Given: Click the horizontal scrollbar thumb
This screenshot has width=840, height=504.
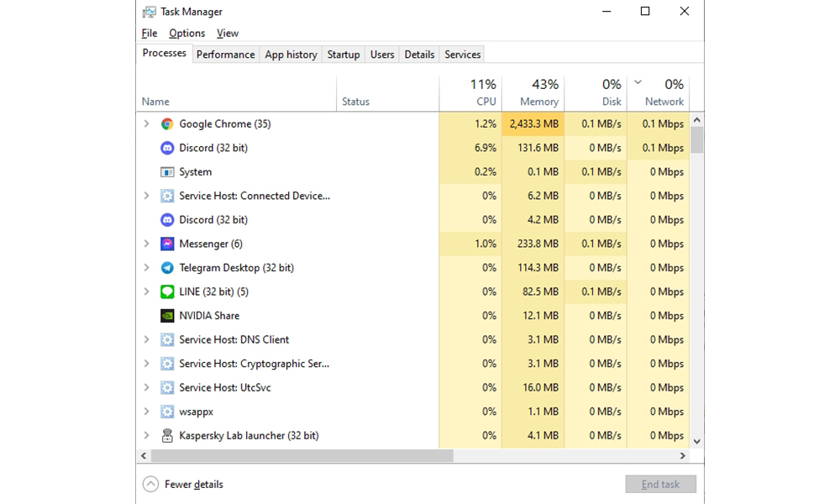Looking at the screenshot, I should click(302, 456).
